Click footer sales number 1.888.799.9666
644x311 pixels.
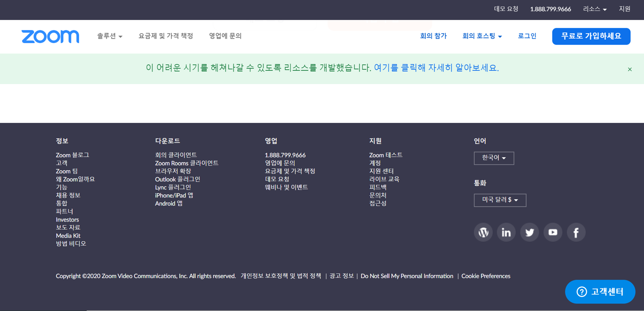285,155
